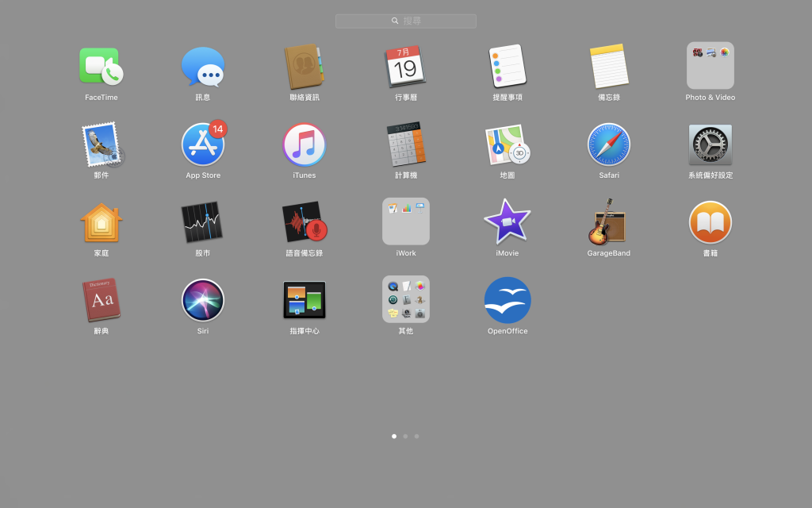Launch the 書籍 Books app
This screenshot has width=812, height=508.
pyautogui.click(x=710, y=222)
